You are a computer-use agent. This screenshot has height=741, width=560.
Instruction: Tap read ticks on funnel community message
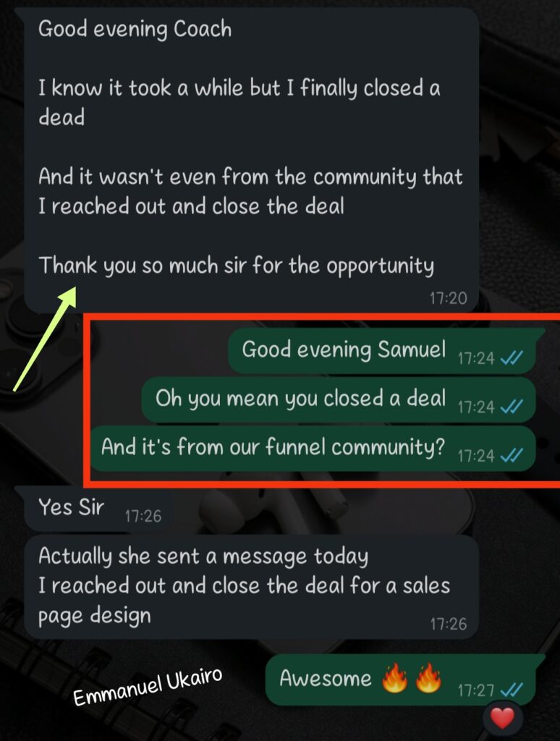coord(512,455)
